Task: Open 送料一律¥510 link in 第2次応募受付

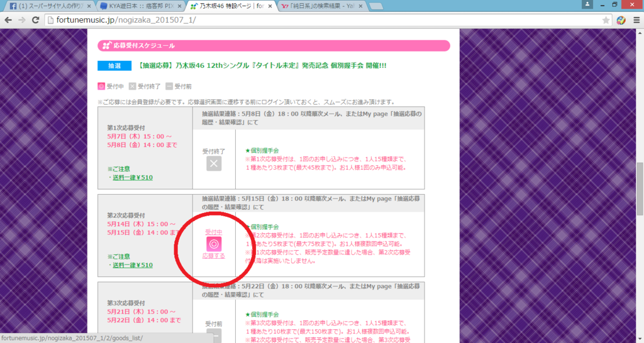Action: pos(133,265)
